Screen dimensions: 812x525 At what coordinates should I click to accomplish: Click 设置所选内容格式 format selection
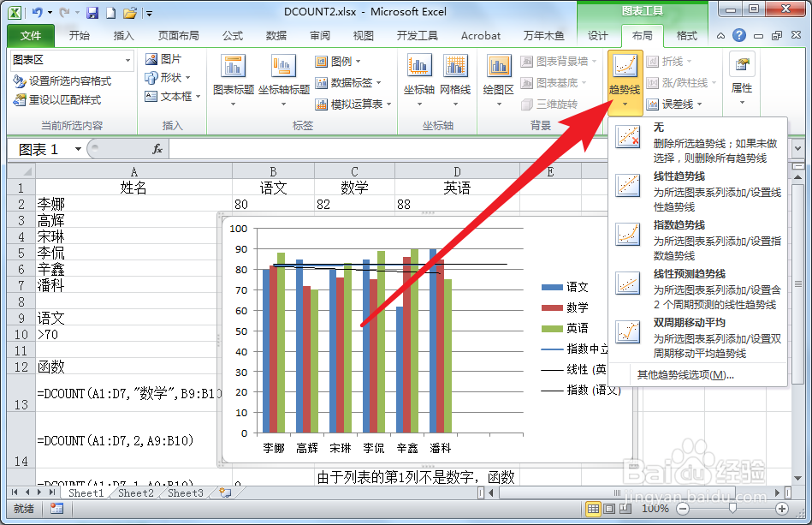62,81
